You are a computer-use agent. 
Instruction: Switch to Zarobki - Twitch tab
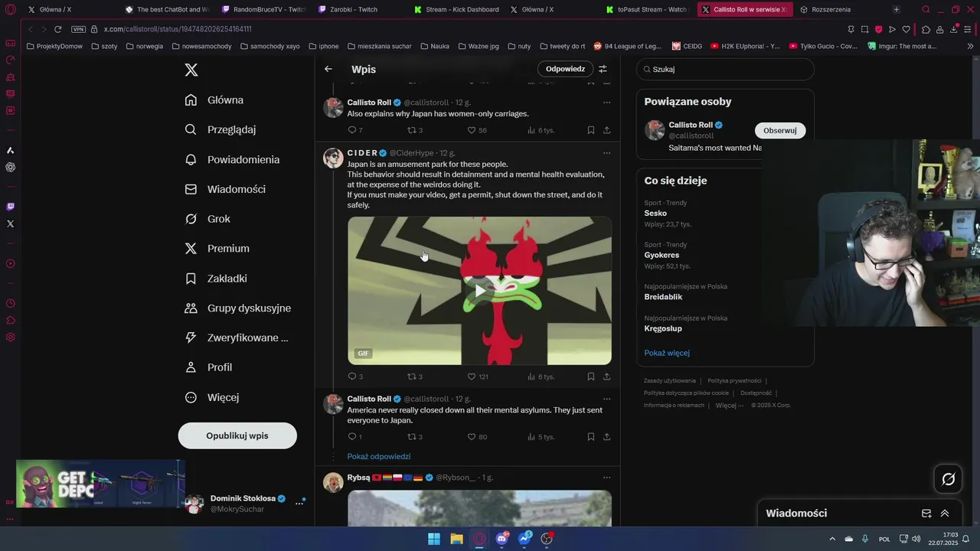coord(354,9)
